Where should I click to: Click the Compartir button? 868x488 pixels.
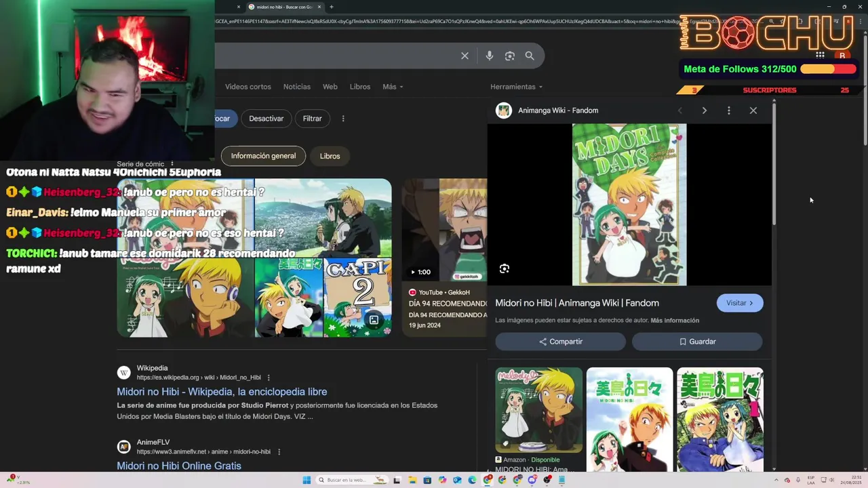pyautogui.click(x=561, y=342)
